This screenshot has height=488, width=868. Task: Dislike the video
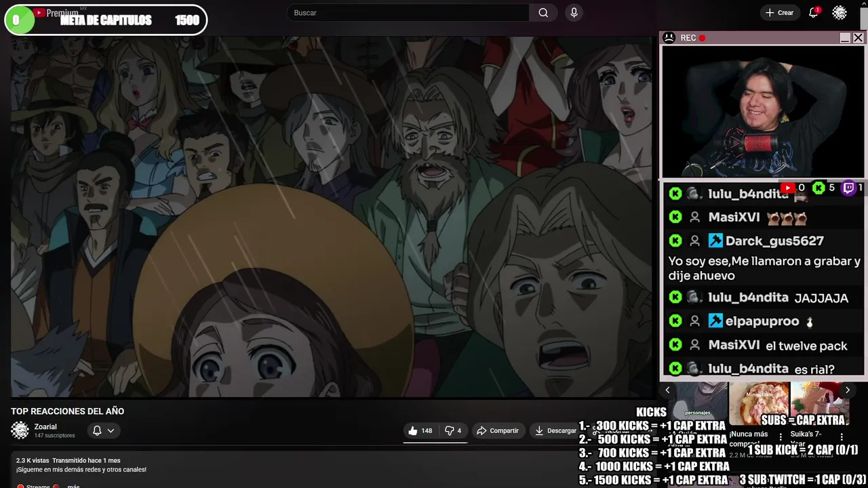[453, 430]
